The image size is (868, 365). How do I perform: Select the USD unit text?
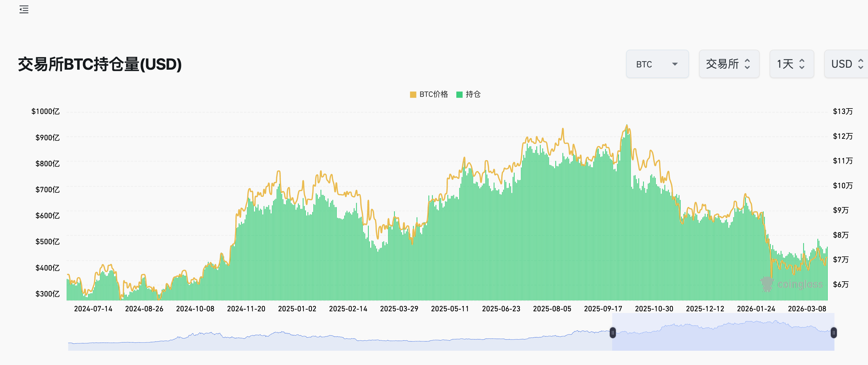[841, 64]
